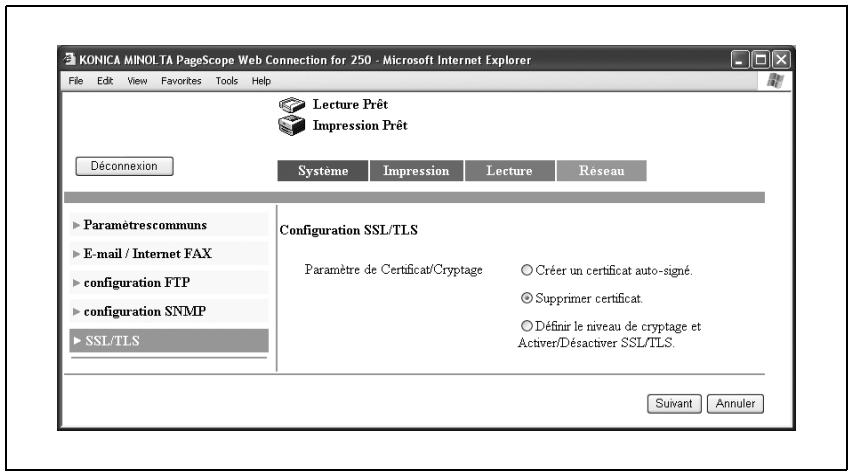The width and height of the screenshot is (848, 473).
Task: Open the Tools menu
Action: pyautogui.click(x=227, y=81)
